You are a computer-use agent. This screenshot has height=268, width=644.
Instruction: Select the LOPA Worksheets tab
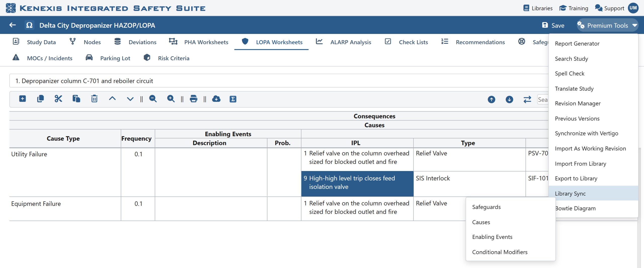tap(272, 42)
